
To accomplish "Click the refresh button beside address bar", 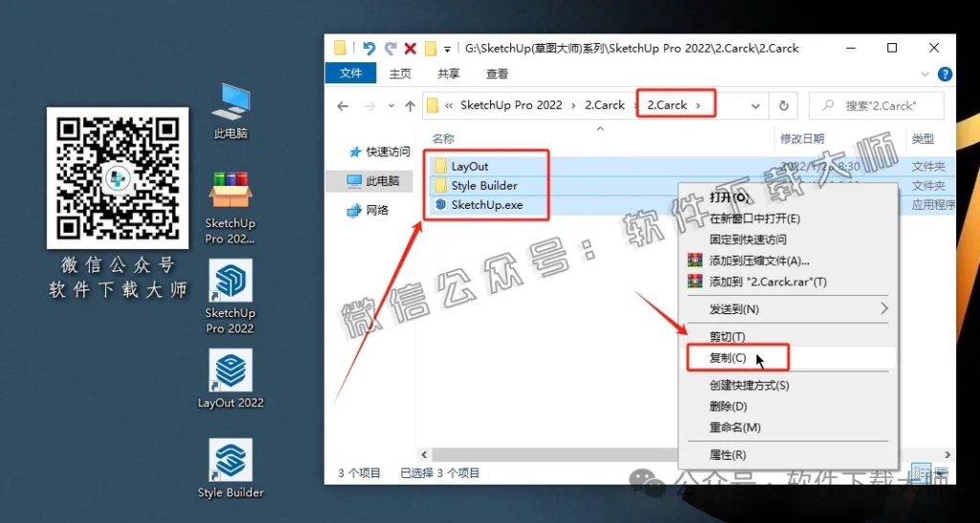I will point(784,105).
